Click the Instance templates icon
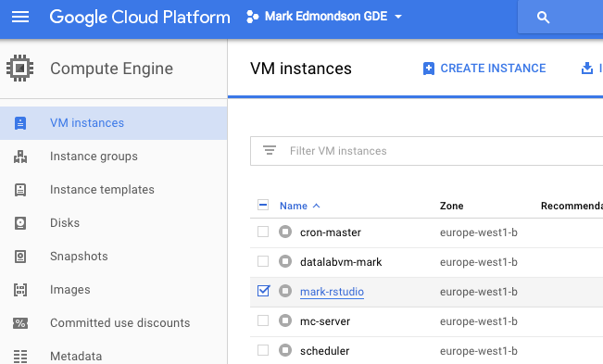Viewport: 603px width, 364px height. pos(20,190)
